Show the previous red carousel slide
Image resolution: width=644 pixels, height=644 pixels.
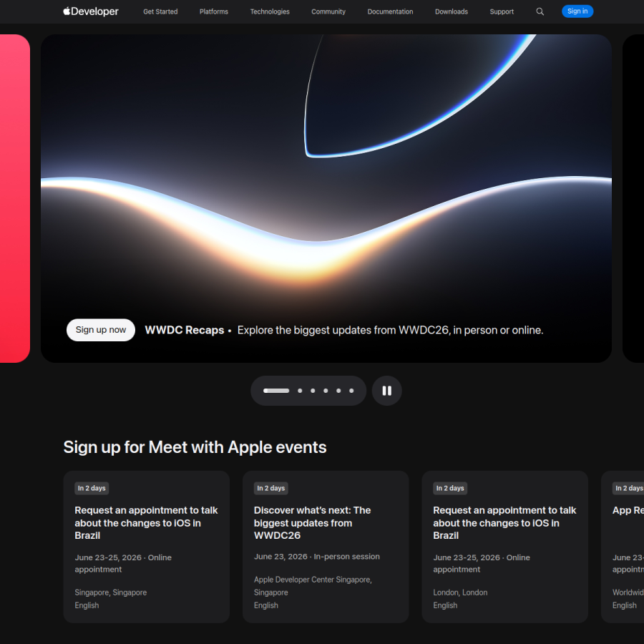click(15, 198)
